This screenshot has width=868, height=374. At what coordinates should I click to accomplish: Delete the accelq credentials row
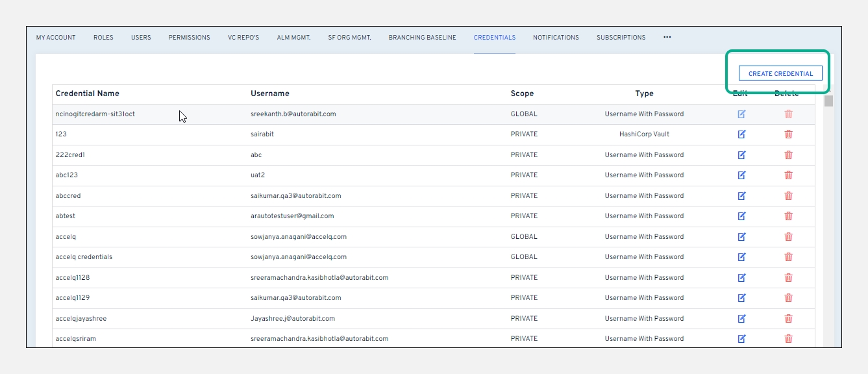pyautogui.click(x=788, y=257)
